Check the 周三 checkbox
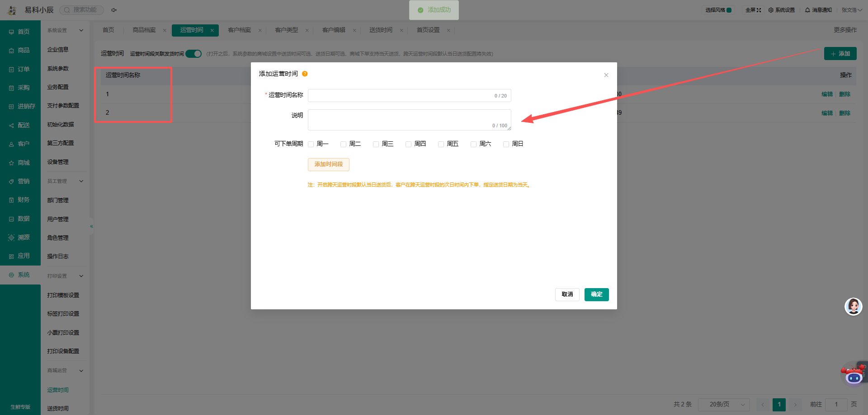The width and height of the screenshot is (868, 415). point(376,144)
